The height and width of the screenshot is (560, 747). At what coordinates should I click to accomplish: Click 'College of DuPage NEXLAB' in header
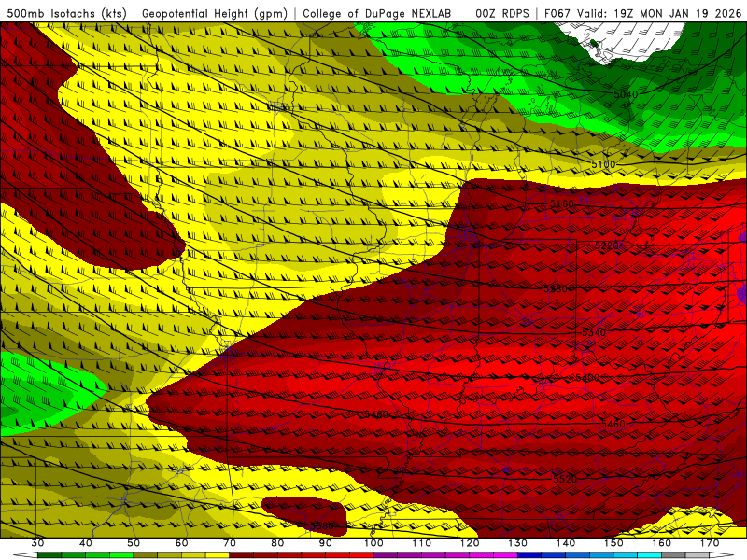[x=377, y=13]
